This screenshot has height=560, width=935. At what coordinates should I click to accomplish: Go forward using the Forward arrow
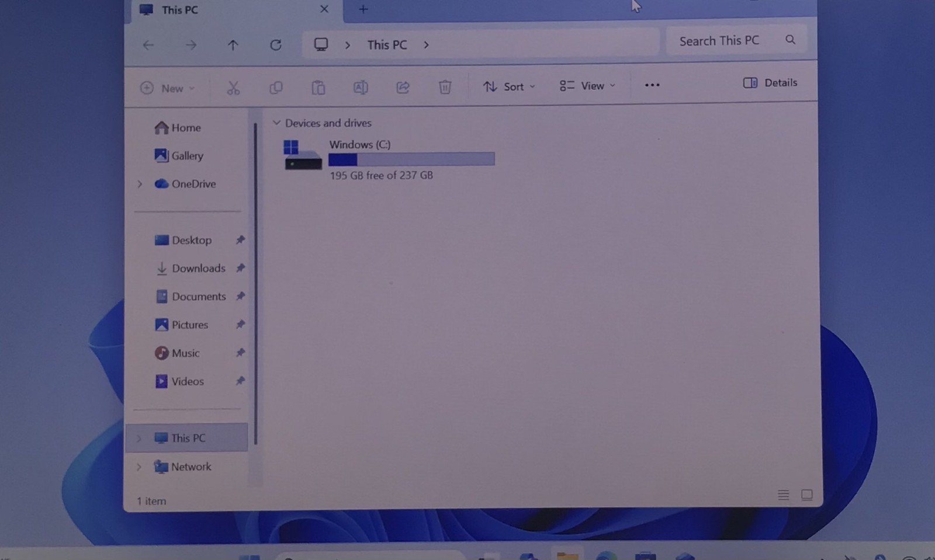(x=191, y=45)
